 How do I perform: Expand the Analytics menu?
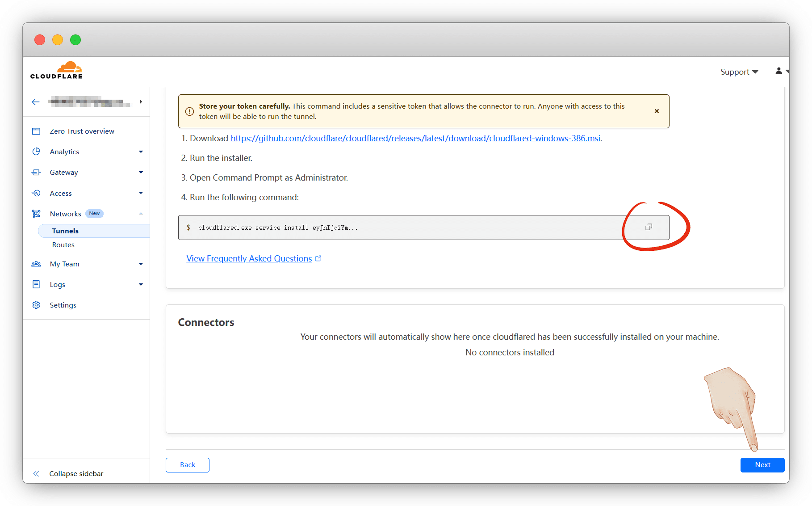click(141, 152)
